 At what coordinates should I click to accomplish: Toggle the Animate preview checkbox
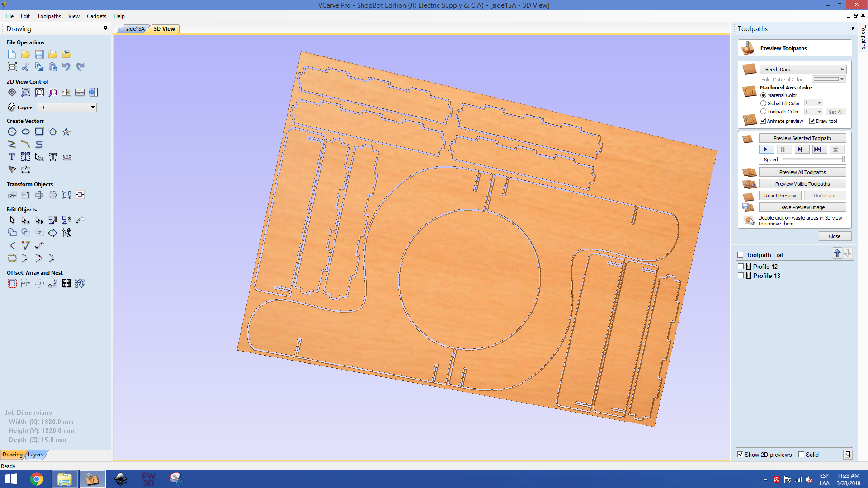click(763, 121)
